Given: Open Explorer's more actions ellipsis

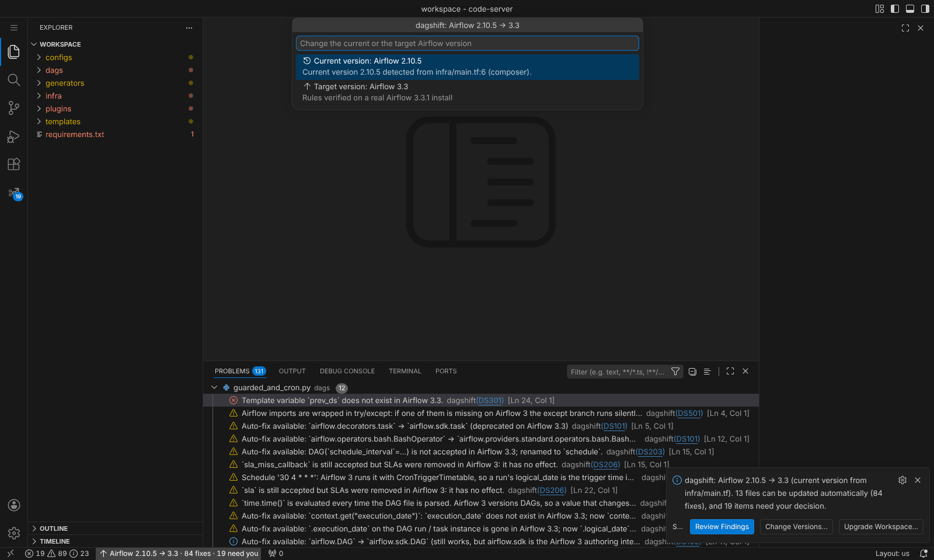Looking at the screenshot, I should [x=189, y=27].
